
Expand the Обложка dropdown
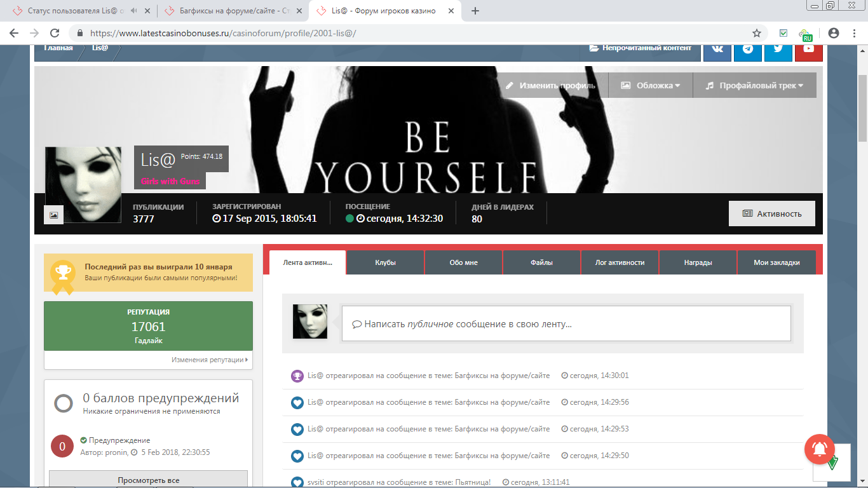(x=650, y=85)
